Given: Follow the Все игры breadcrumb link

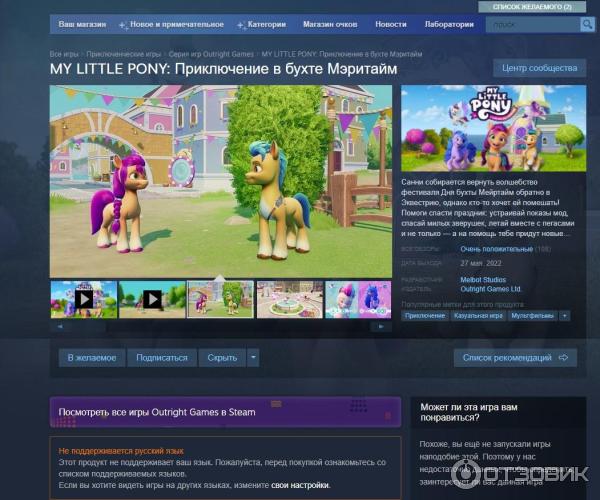Looking at the screenshot, I should [64, 54].
